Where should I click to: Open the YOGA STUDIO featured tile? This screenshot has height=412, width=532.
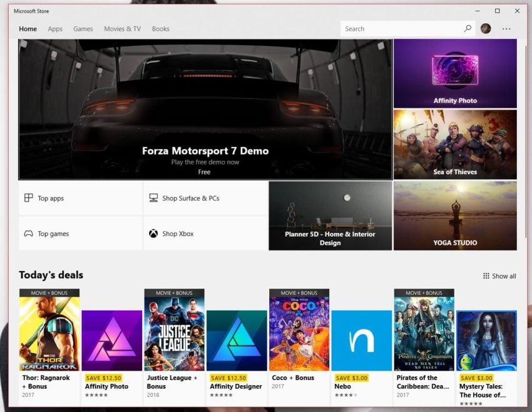(455, 215)
